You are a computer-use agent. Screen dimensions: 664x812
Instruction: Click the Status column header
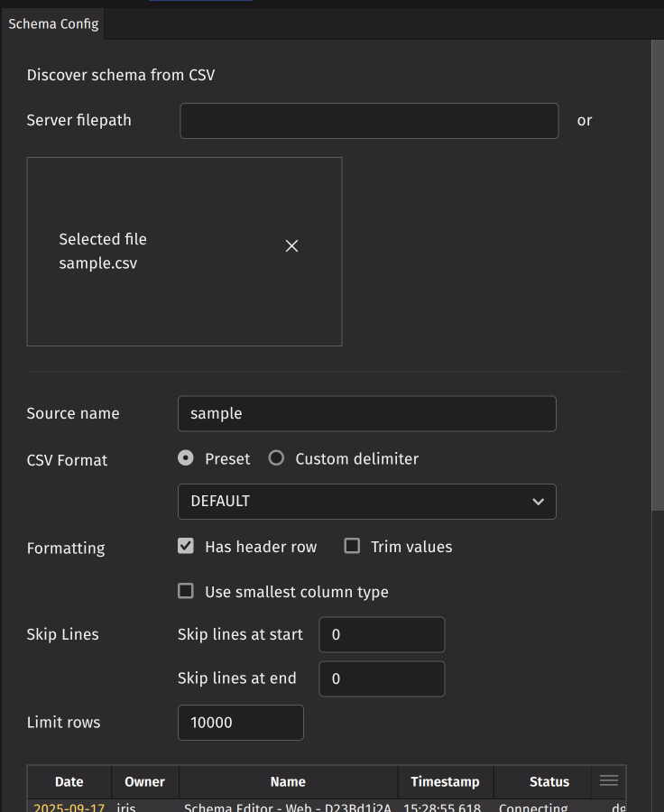tap(549, 782)
